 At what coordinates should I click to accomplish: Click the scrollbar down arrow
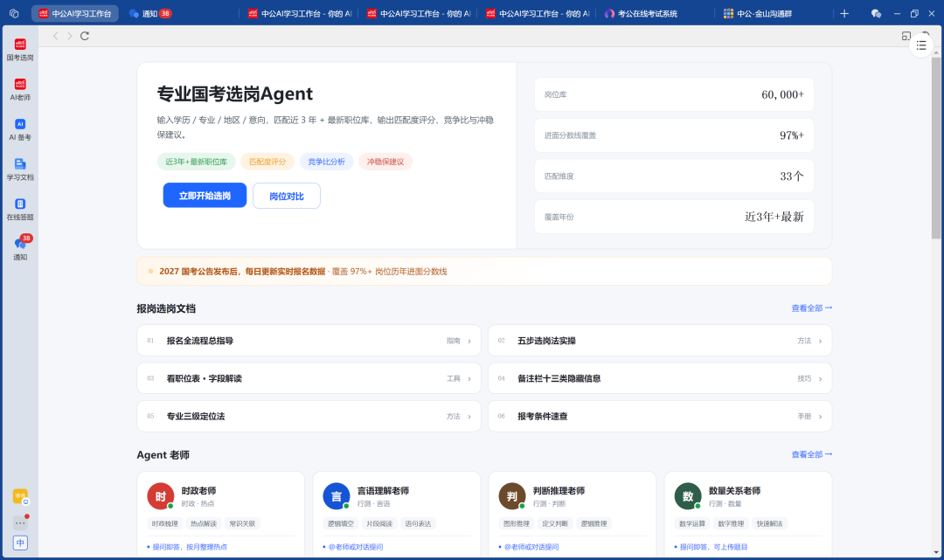point(935,552)
